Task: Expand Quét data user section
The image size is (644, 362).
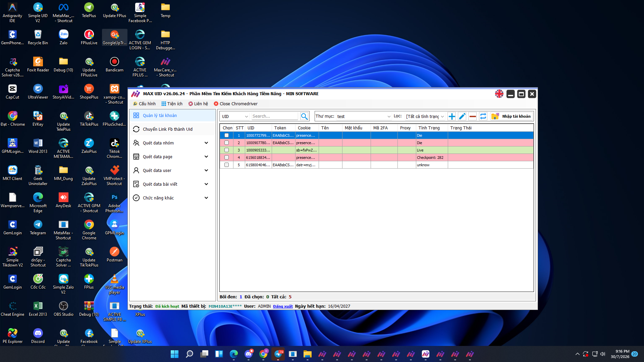Action: [172, 170]
